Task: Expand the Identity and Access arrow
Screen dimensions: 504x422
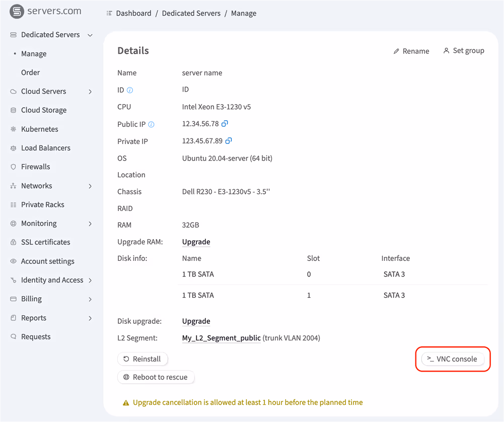Action: pyautogui.click(x=90, y=280)
